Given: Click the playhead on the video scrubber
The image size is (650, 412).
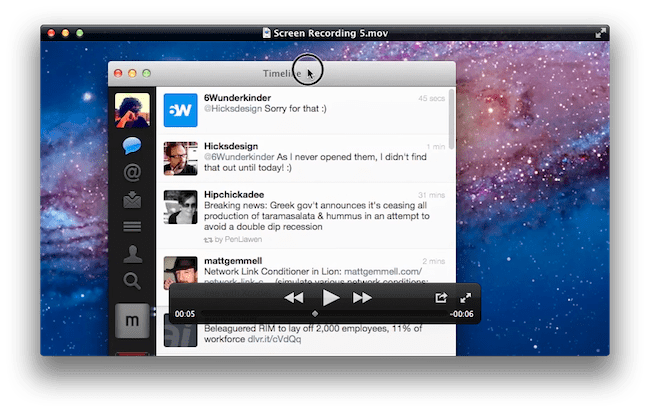Looking at the screenshot, I should (x=315, y=314).
